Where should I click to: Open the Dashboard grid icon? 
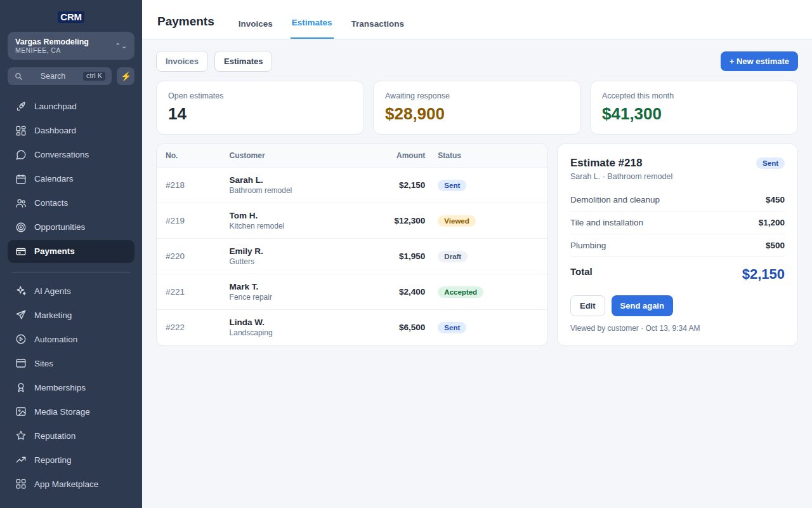tap(21, 131)
